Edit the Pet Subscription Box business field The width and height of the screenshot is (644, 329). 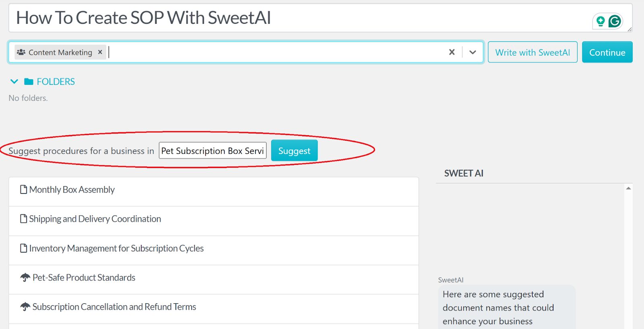(212, 151)
